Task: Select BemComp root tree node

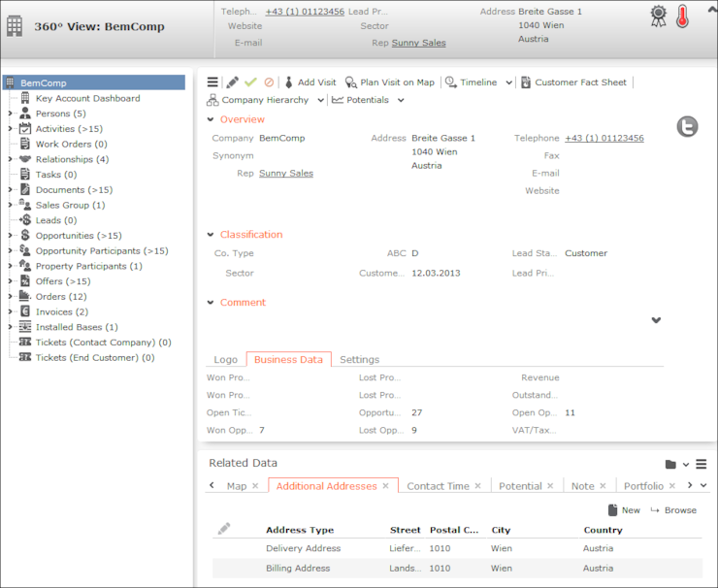Action: point(94,82)
